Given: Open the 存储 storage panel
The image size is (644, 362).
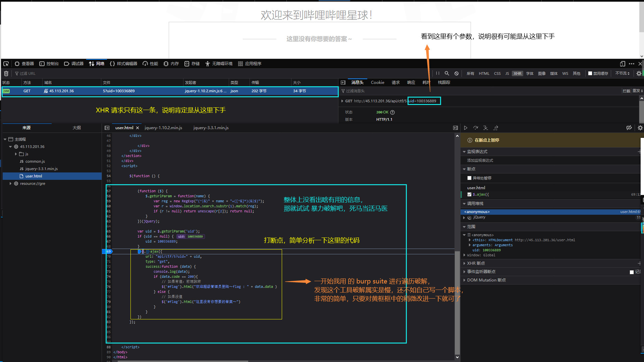Looking at the screenshot, I should [x=192, y=64].
